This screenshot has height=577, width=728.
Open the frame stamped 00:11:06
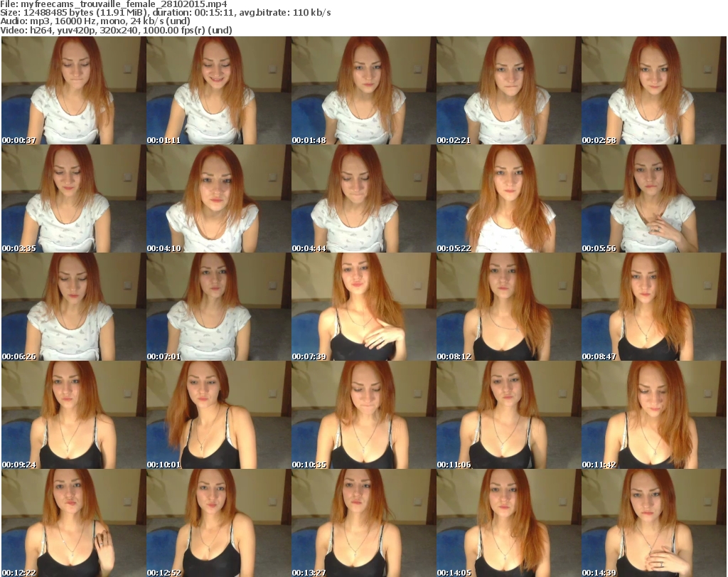(508, 415)
